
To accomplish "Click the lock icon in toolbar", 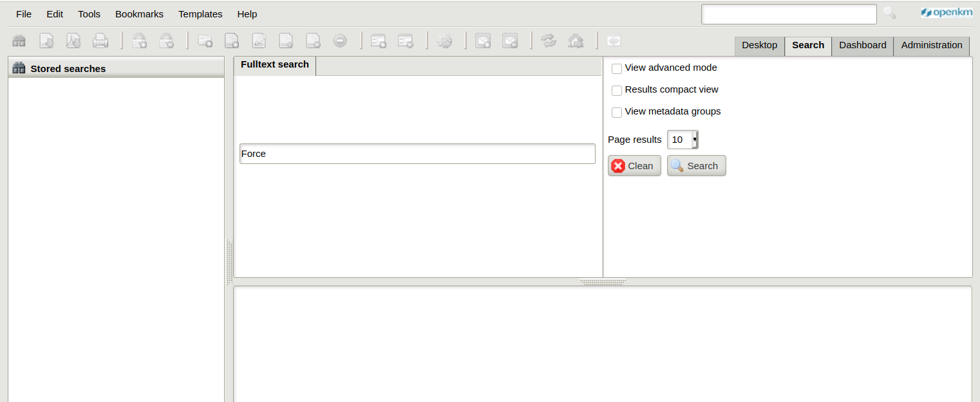I will (x=140, y=41).
